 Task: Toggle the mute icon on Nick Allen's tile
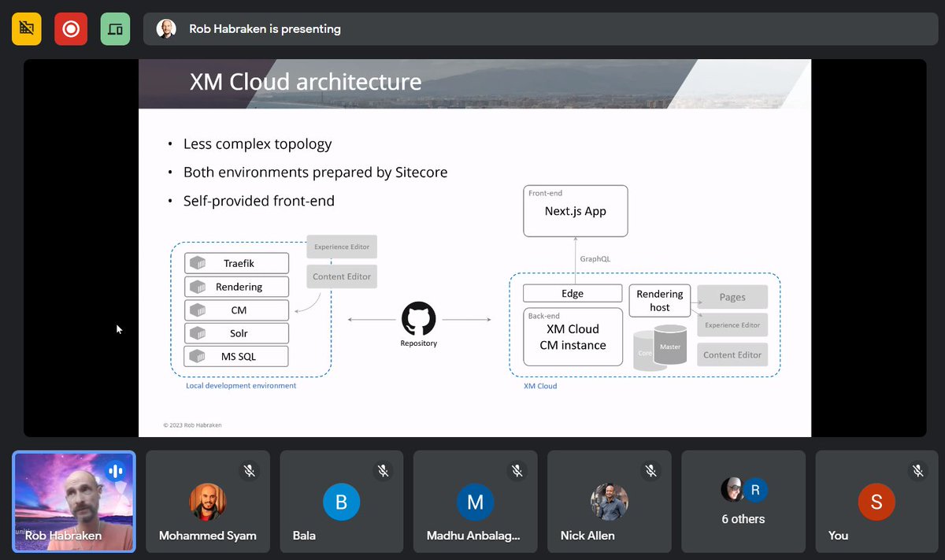tap(650, 470)
